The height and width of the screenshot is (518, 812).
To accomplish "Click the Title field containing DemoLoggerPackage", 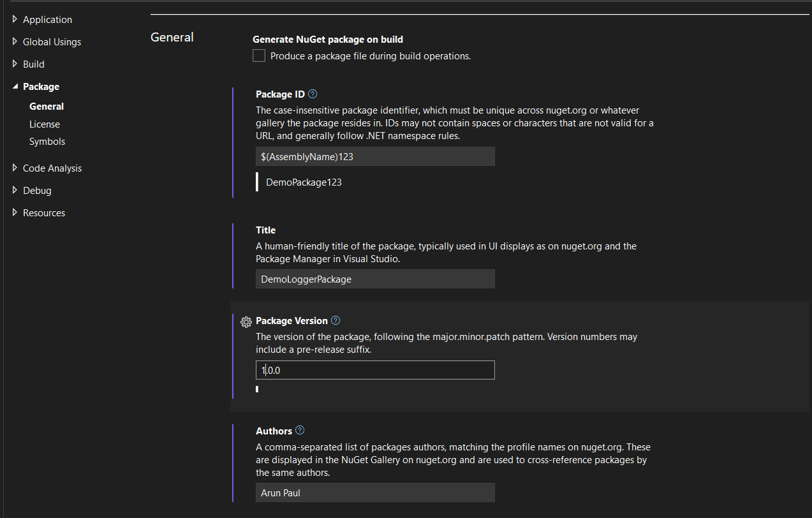I will (x=375, y=279).
